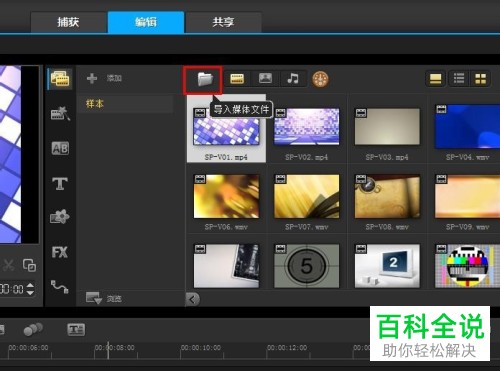Open the Graphics panel icon
Viewport: 500px width, 371px height.
point(60,217)
